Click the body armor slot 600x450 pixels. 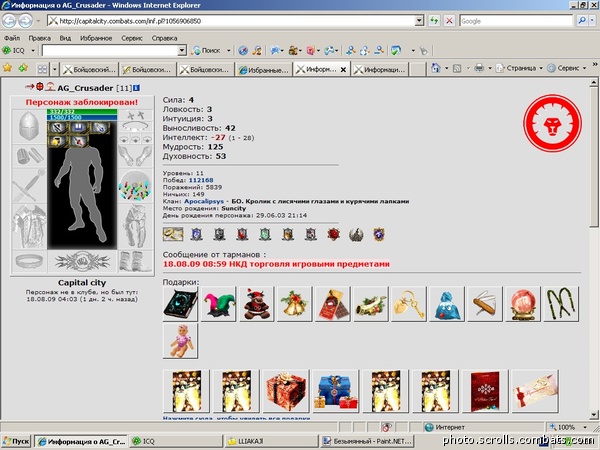pos(29,227)
